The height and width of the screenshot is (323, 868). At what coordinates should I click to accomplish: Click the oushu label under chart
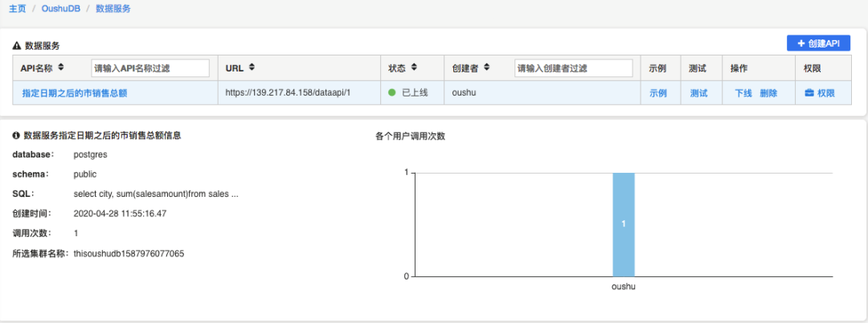(624, 287)
